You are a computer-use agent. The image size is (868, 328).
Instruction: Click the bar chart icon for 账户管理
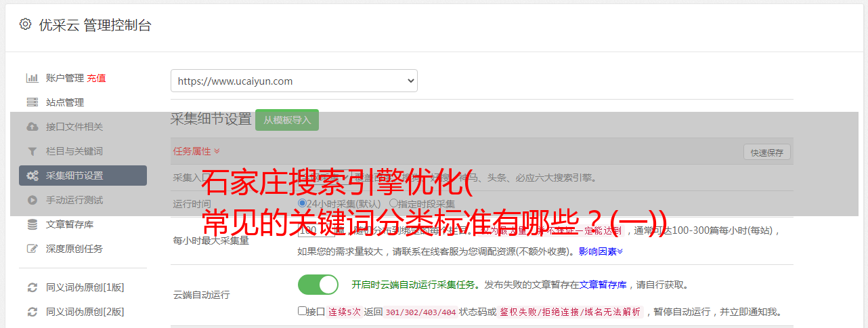click(x=32, y=78)
